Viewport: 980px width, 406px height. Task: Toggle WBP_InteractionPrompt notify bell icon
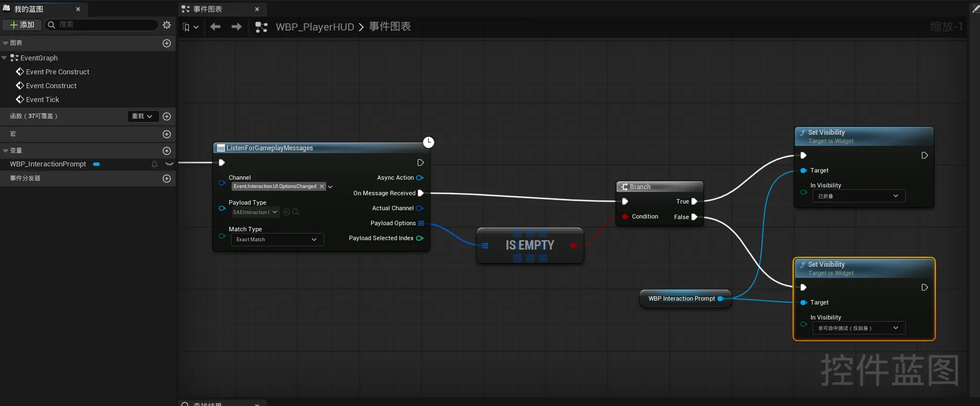(x=155, y=164)
